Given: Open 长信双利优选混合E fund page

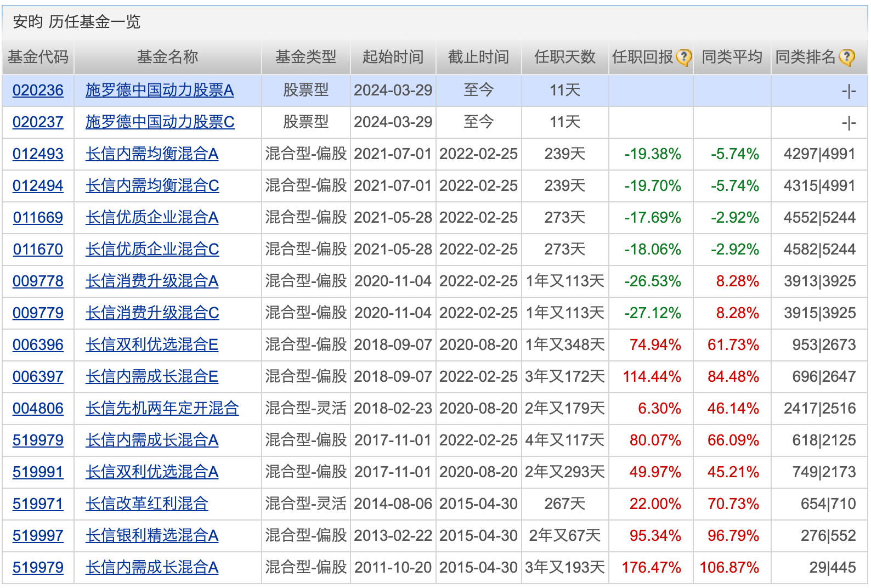Looking at the screenshot, I should click(x=152, y=345).
